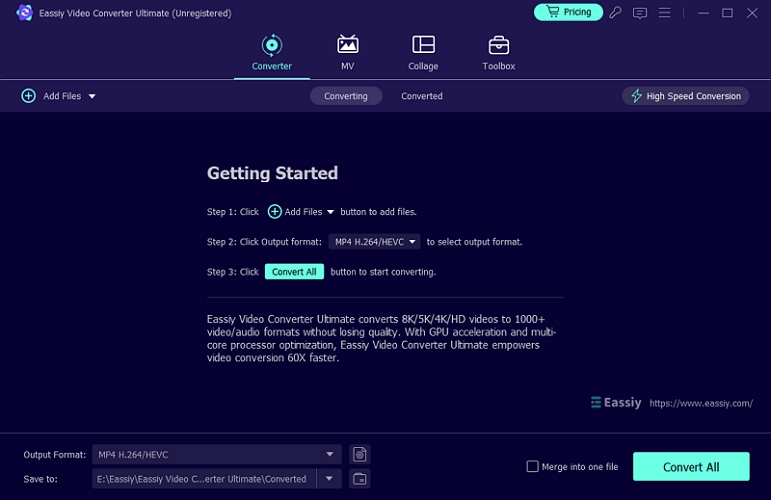The width and height of the screenshot is (771, 500).
Task: Switch to the MV tab
Action: (x=347, y=53)
